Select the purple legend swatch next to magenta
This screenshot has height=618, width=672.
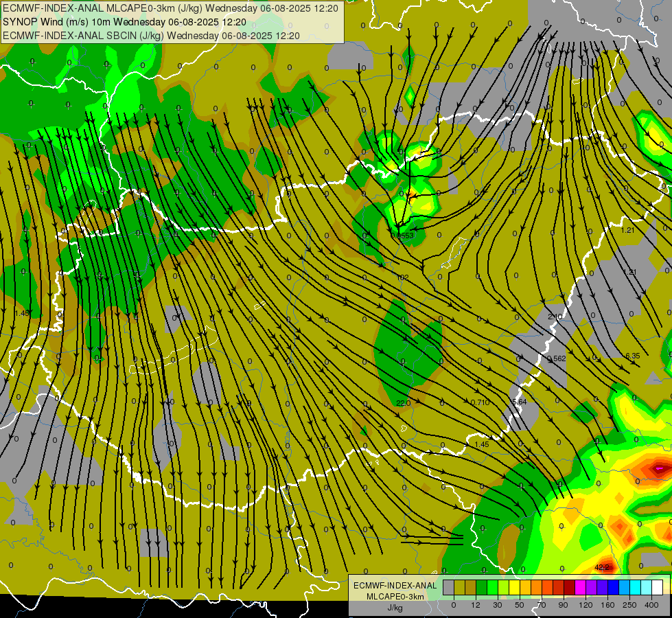(592, 587)
